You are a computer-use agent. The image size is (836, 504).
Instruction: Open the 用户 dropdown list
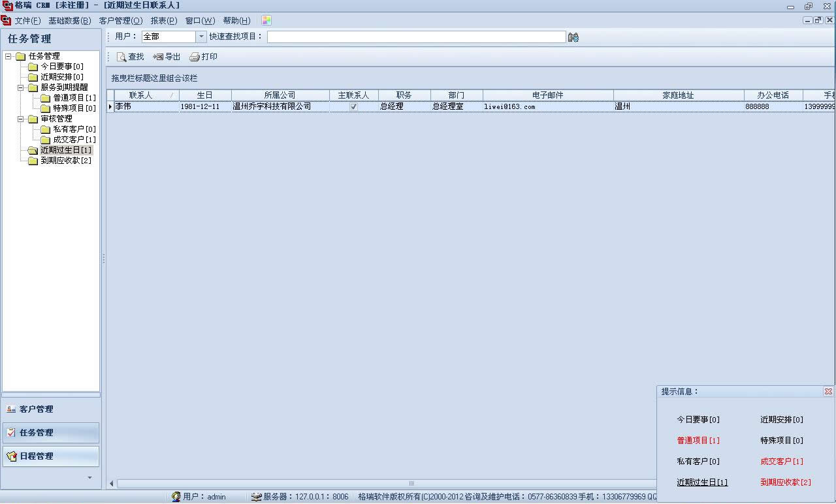coord(201,37)
